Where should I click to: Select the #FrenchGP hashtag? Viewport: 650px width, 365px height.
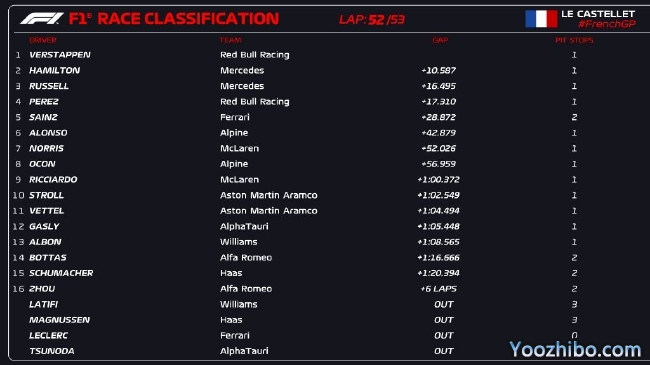point(607,24)
